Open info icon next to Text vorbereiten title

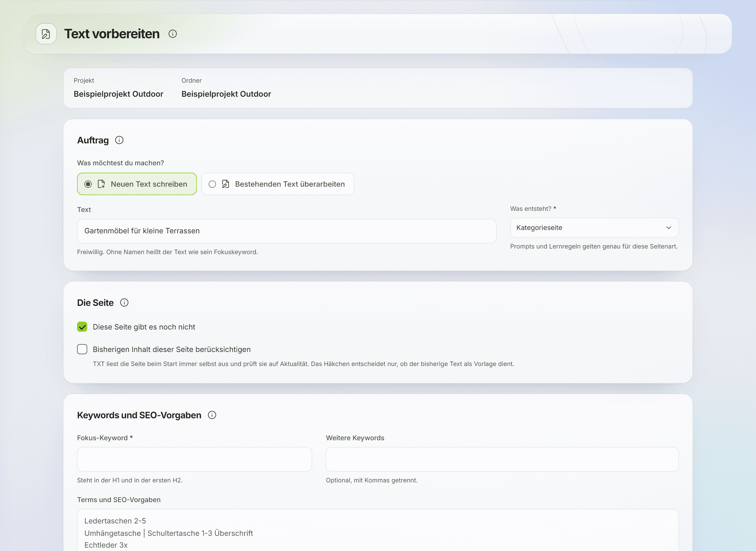[172, 34]
